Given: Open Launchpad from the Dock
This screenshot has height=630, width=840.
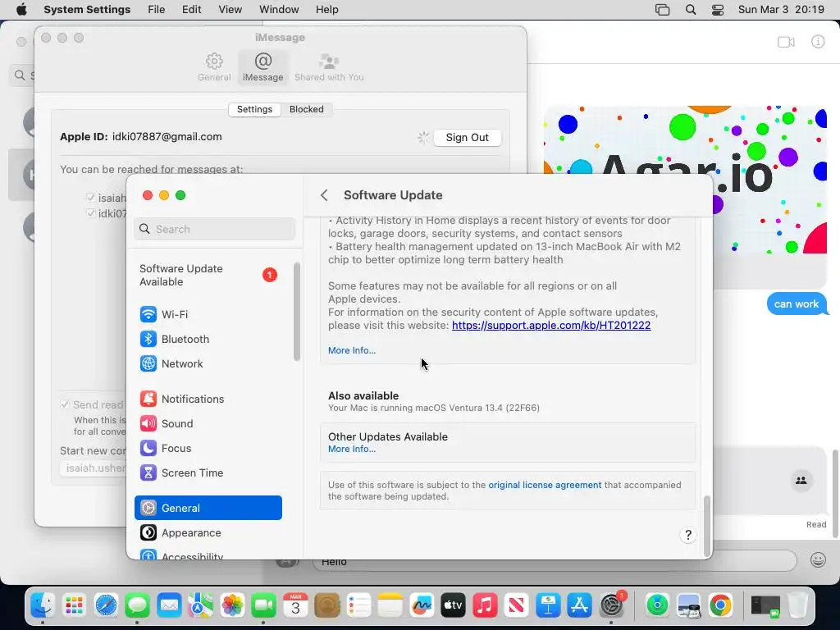Looking at the screenshot, I should coord(74,605).
